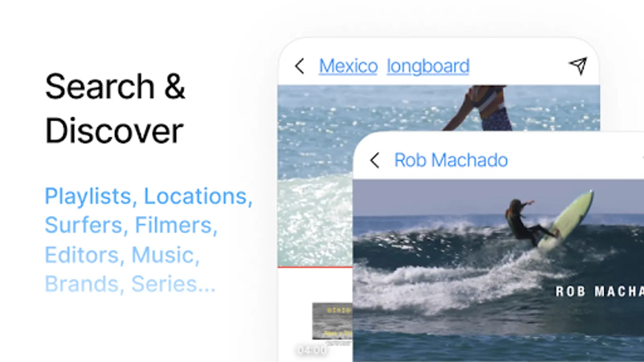Click the ROB MACHA overlay caption
This screenshot has height=362, width=644.
pos(600,291)
